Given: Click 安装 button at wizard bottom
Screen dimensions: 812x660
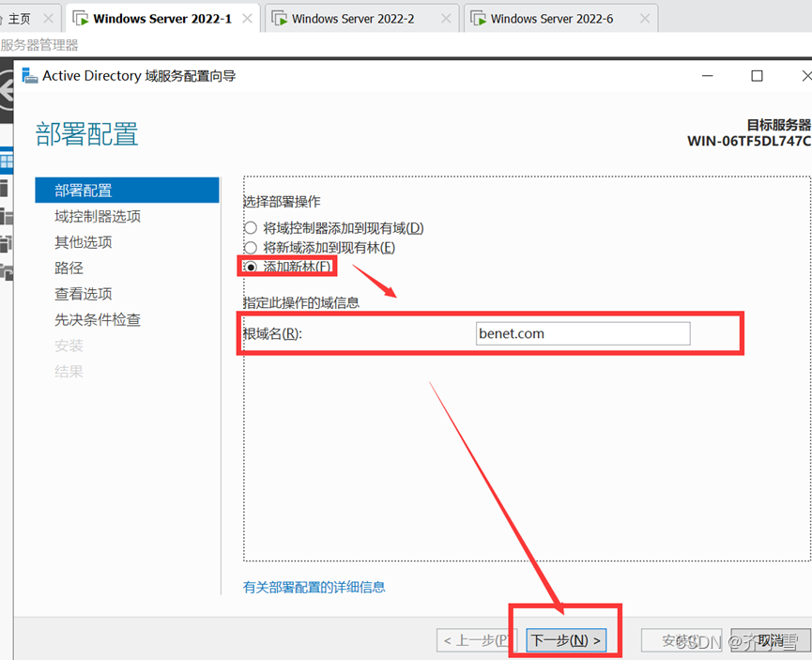Looking at the screenshot, I should pos(682,640).
